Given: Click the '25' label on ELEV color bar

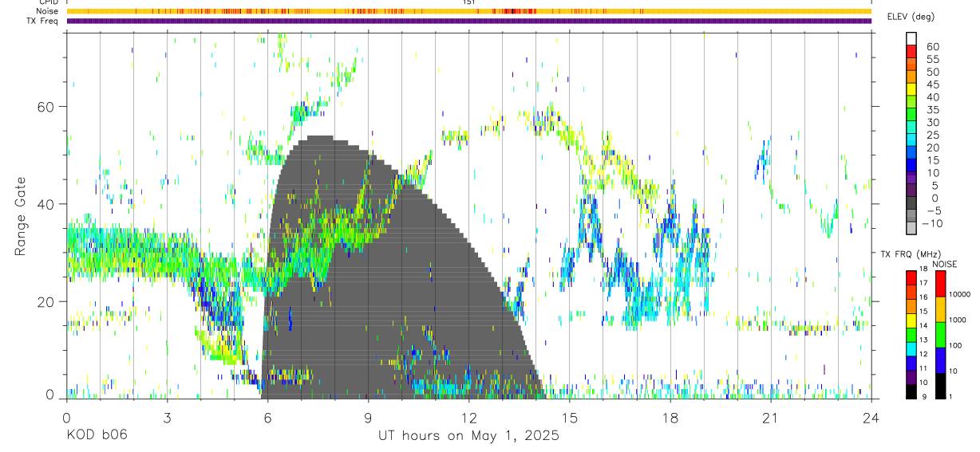Looking at the screenshot, I should [x=931, y=135].
